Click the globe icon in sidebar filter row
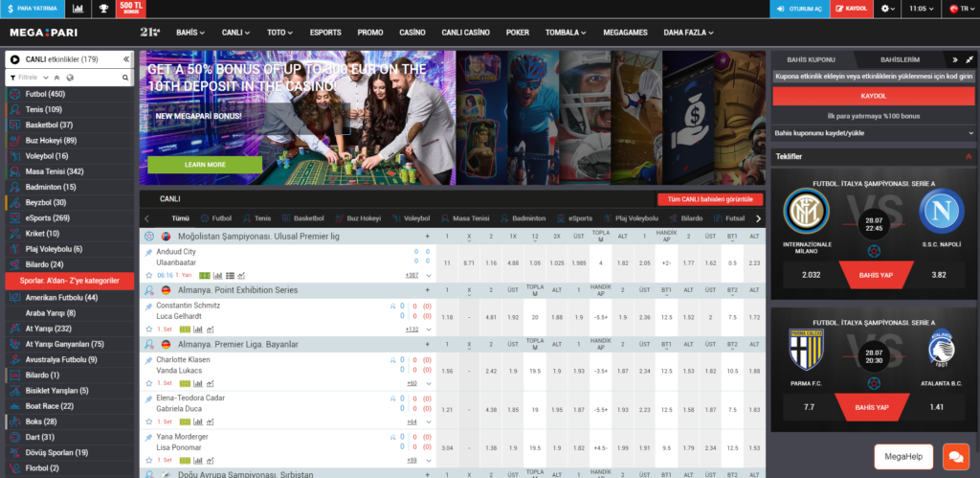 click(x=69, y=78)
